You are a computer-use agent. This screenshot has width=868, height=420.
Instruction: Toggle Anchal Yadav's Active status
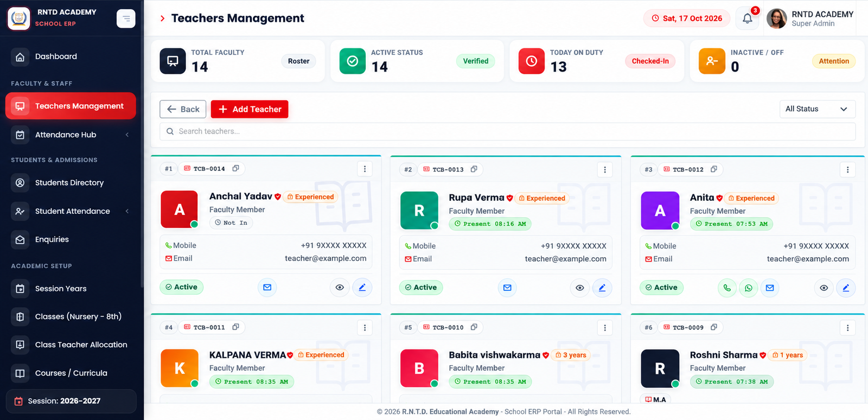pos(182,287)
